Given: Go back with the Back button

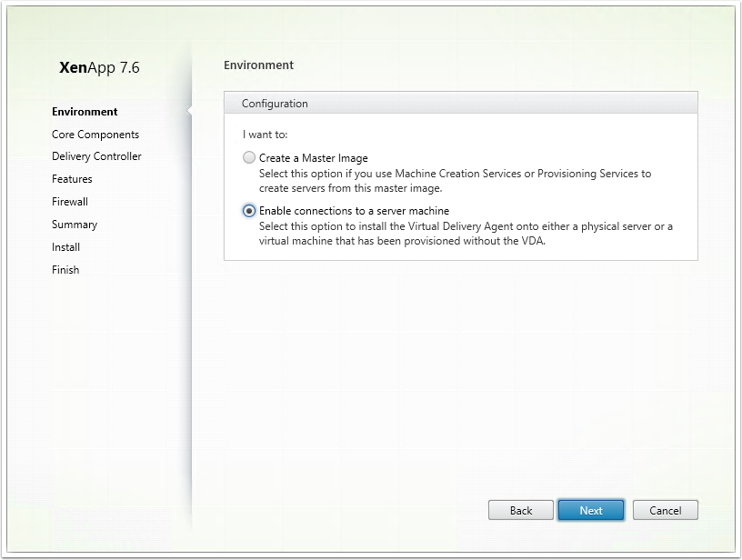Looking at the screenshot, I should 521,510.
